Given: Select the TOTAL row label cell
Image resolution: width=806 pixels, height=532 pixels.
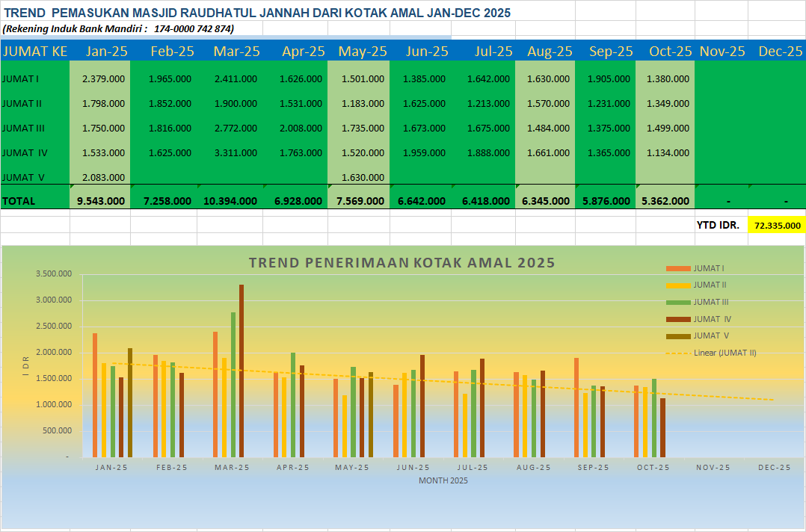Looking at the screenshot, I should coord(34,201).
